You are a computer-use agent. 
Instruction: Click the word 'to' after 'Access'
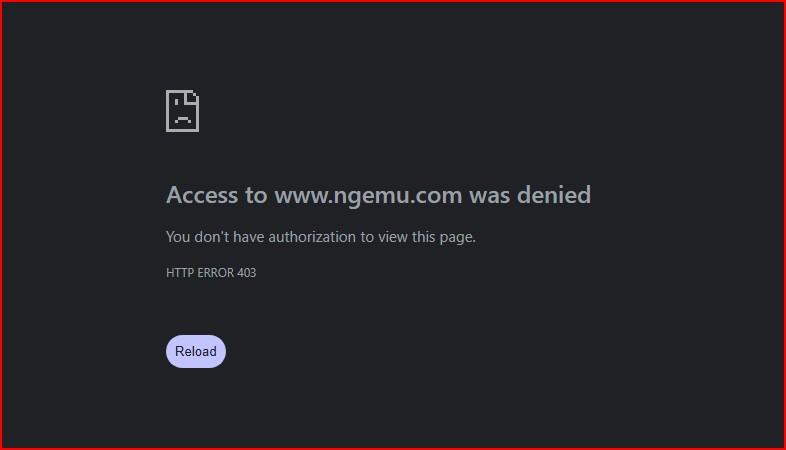click(x=256, y=195)
